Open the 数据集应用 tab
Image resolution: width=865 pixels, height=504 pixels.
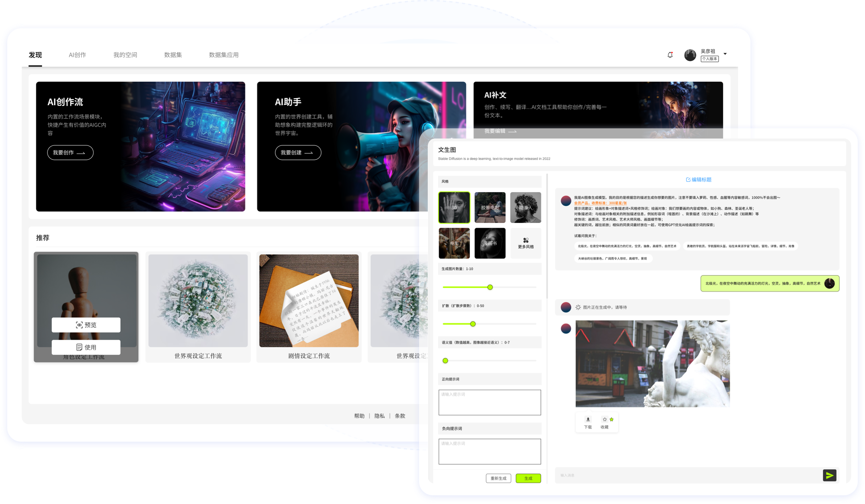pos(224,55)
